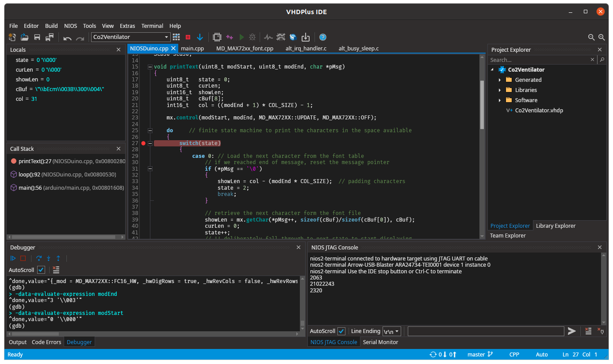Screen dimensions: 613x364
Task: Click the green run triangle icon
Action: [x=241, y=37]
